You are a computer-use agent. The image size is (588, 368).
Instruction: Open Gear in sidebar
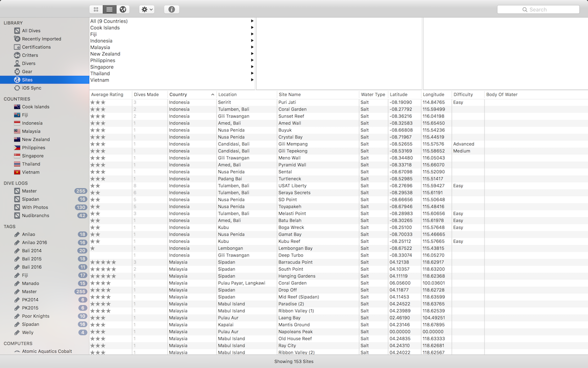(x=45, y=72)
